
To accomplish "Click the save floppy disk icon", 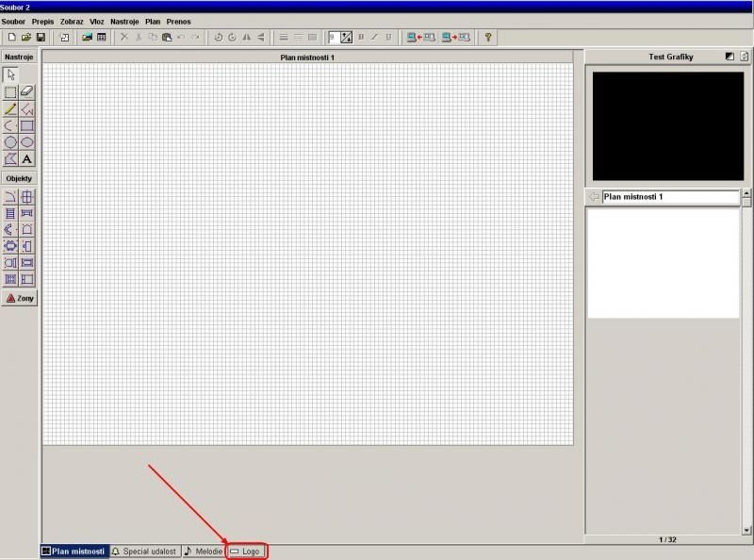I will 41,38.
